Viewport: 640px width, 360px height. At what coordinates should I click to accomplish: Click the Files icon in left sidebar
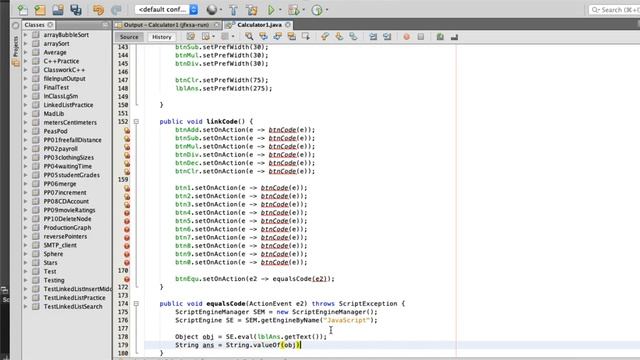(x=16, y=63)
